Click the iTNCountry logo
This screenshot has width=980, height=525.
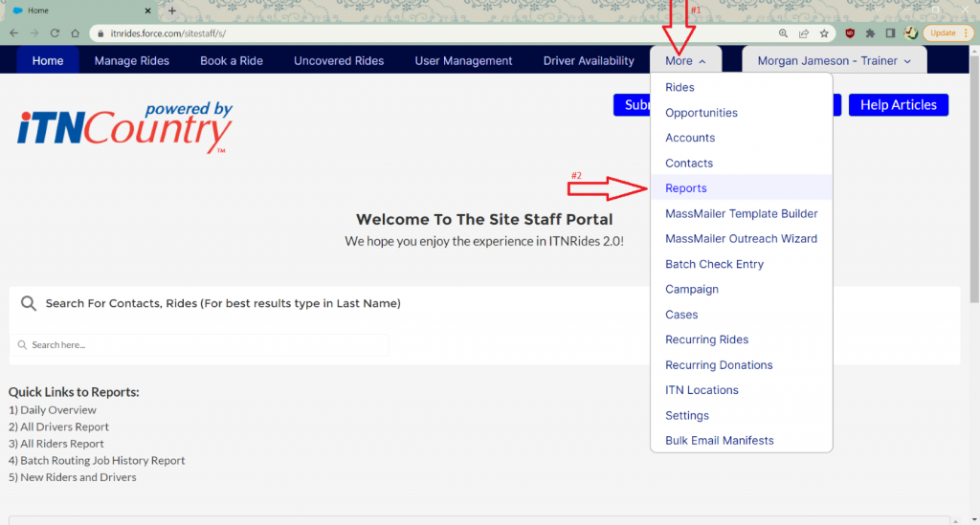point(124,129)
